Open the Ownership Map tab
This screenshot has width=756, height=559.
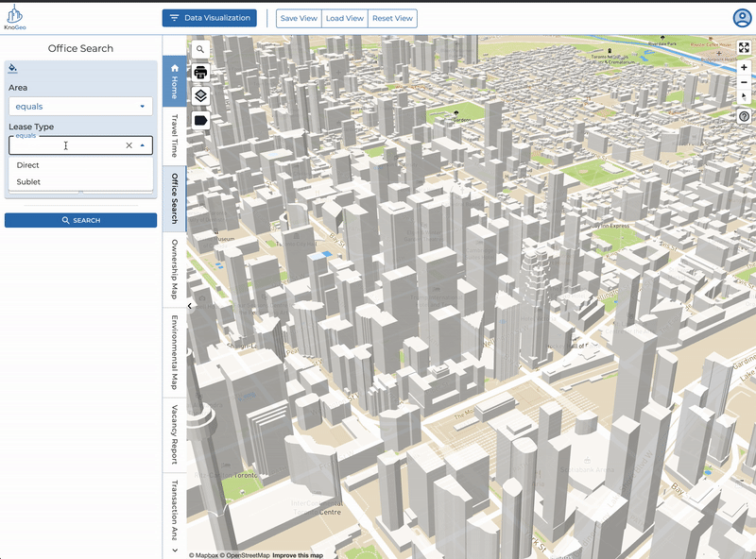coord(174,269)
